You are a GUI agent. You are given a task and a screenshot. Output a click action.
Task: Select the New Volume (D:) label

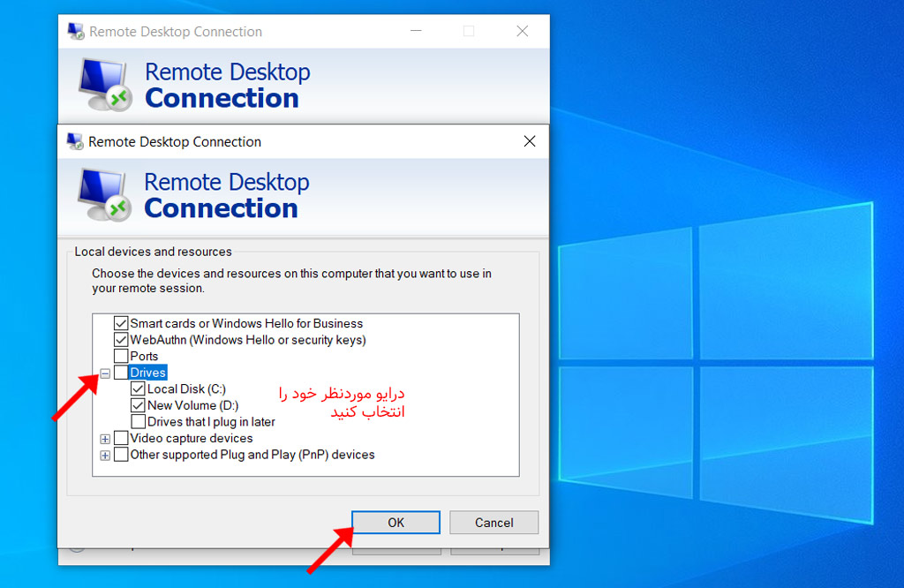193,405
